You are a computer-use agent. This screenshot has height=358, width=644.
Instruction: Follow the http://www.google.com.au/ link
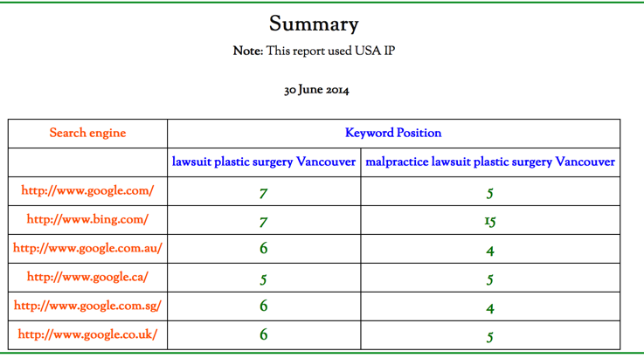click(87, 249)
